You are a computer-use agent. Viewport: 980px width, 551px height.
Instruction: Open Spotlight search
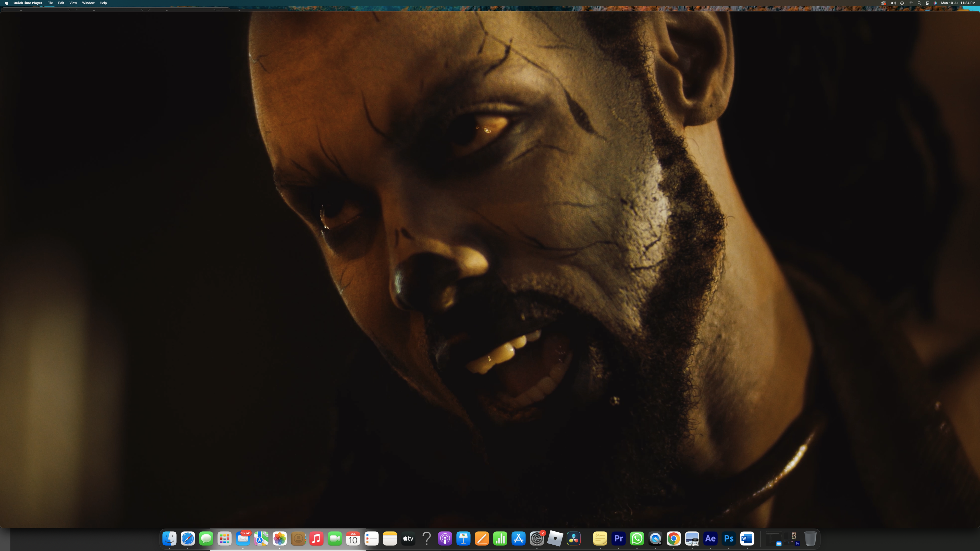(x=919, y=3)
